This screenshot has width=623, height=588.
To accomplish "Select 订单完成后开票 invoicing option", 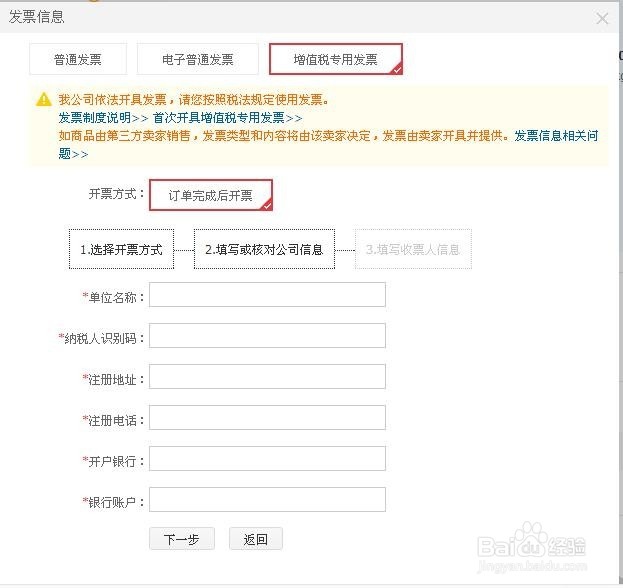I will (211, 195).
